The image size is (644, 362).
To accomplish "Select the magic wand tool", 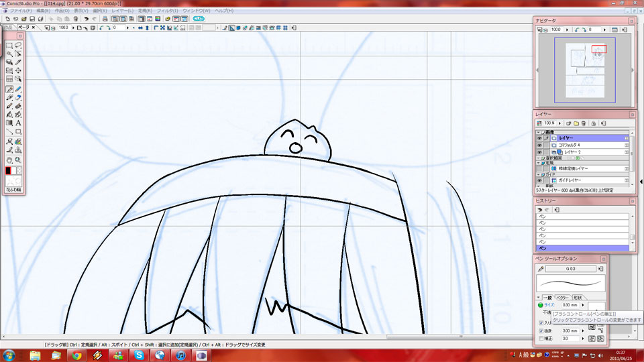I will pyautogui.click(x=9, y=54).
